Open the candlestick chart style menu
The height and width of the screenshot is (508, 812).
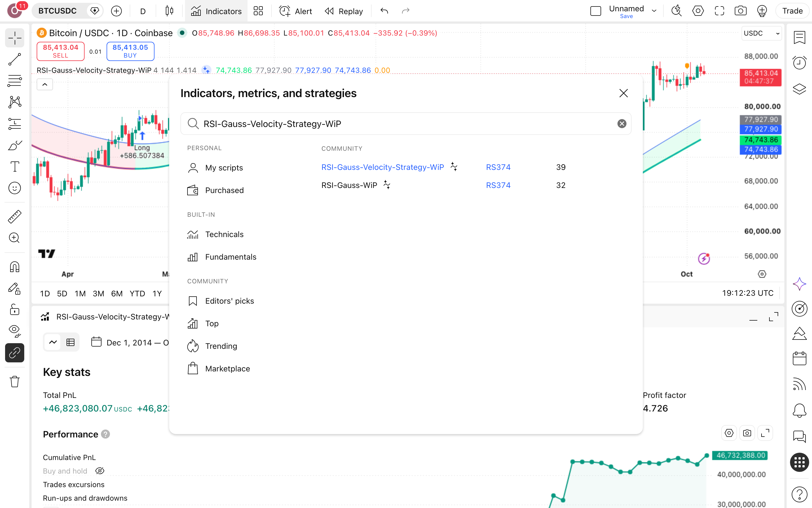pos(169,11)
